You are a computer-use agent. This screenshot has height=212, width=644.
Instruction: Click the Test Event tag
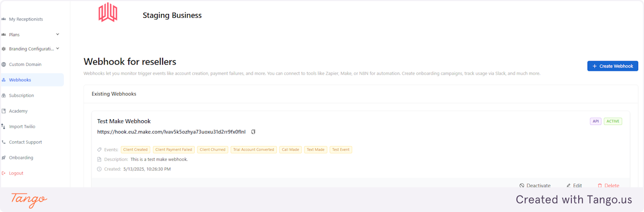(341, 150)
